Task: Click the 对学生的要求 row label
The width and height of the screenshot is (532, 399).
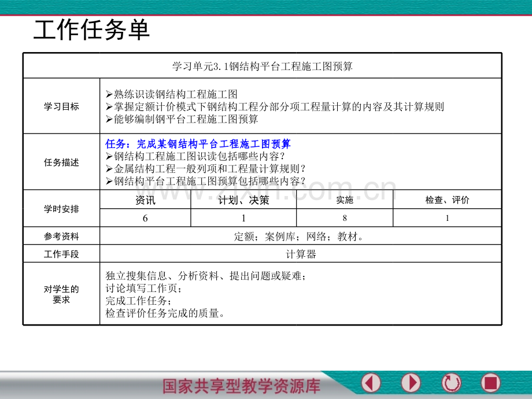Action: tap(61, 294)
